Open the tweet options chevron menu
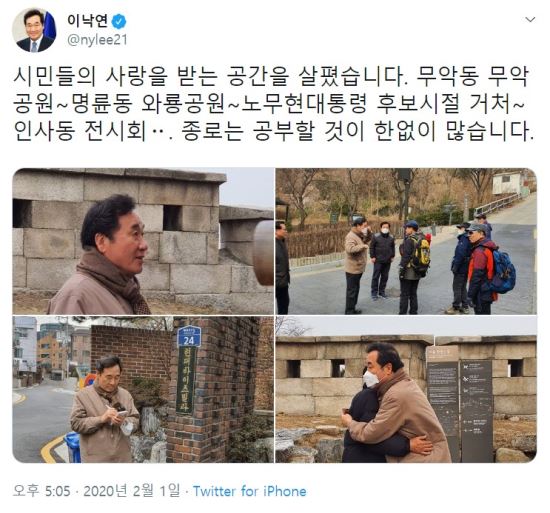This screenshot has height=513, width=550. click(x=530, y=20)
